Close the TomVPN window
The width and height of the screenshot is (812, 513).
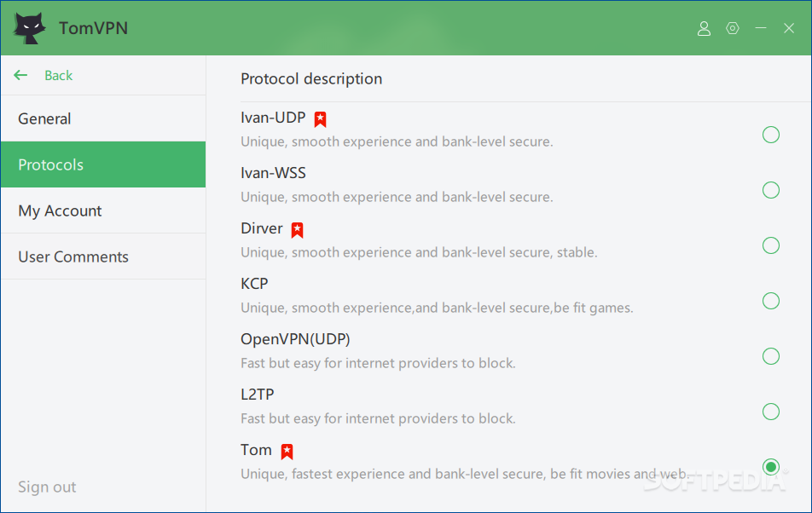(x=789, y=28)
